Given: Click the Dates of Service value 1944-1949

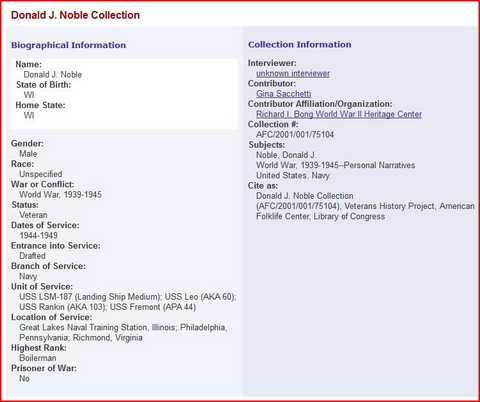Looking at the screenshot, I should pos(39,235).
